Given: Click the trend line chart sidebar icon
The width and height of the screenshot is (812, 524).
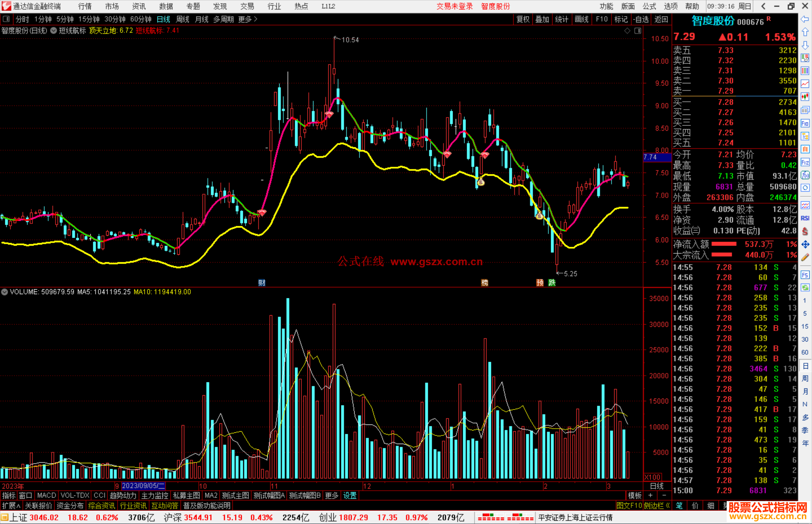Looking at the screenshot, I should [x=805, y=84].
